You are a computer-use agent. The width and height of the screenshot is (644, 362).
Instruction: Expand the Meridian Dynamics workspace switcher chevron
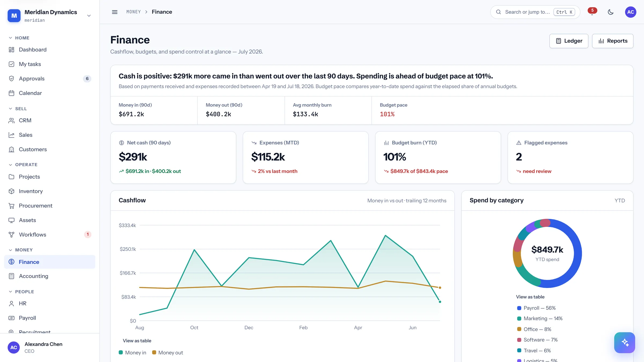click(x=89, y=16)
